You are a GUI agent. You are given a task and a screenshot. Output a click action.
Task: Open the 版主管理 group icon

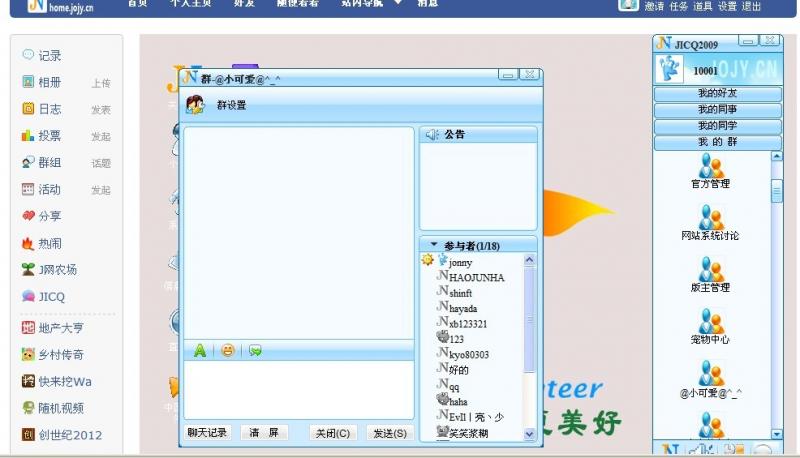tap(711, 269)
